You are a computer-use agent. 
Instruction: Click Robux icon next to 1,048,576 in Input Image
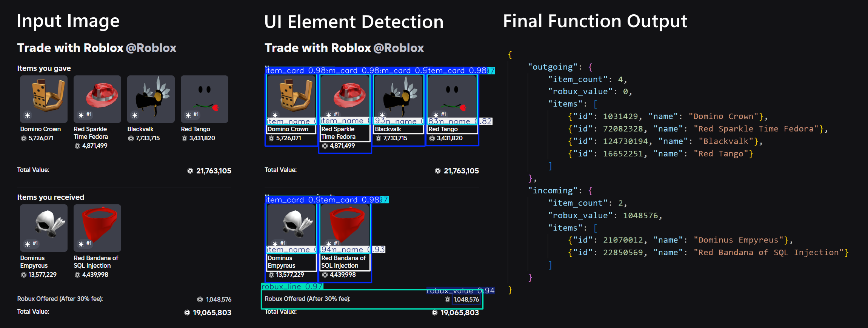[200, 299]
